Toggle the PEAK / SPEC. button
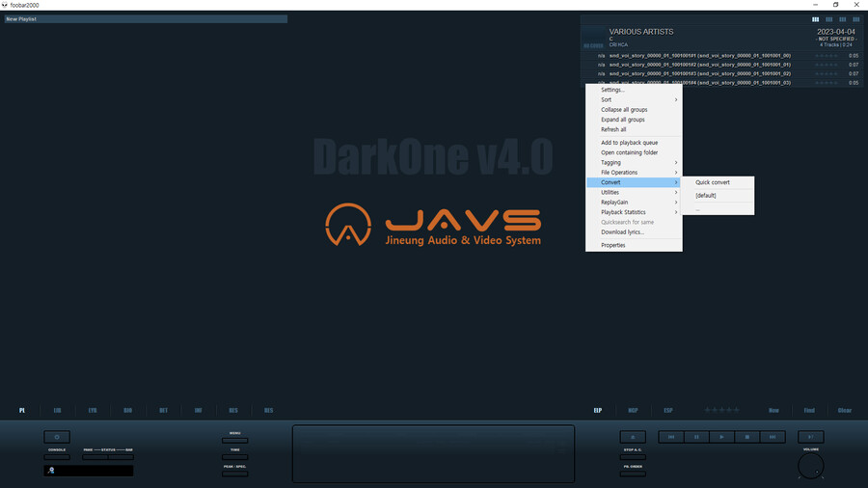868x488 pixels. (x=234, y=474)
